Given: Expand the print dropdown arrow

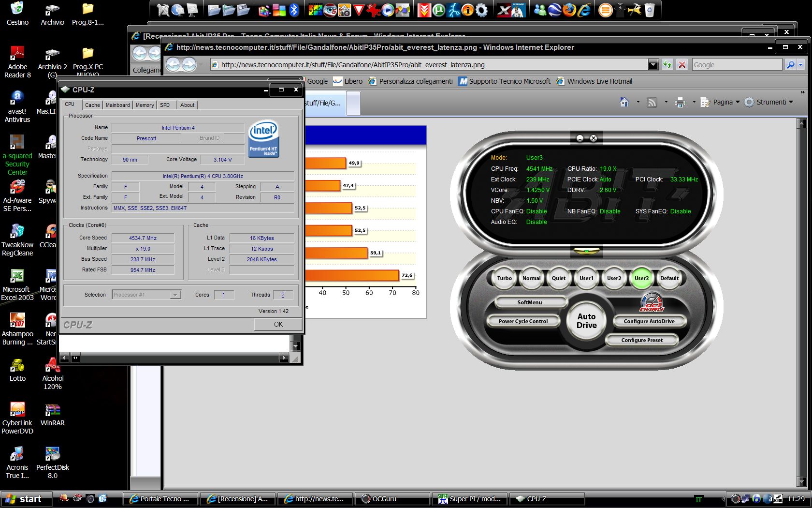Looking at the screenshot, I should 694,102.
